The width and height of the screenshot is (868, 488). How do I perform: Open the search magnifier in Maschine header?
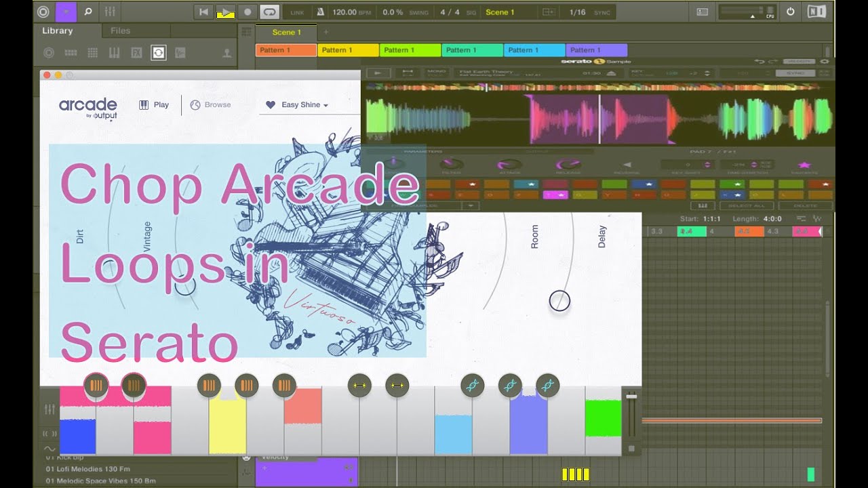click(x=87, y=12)
